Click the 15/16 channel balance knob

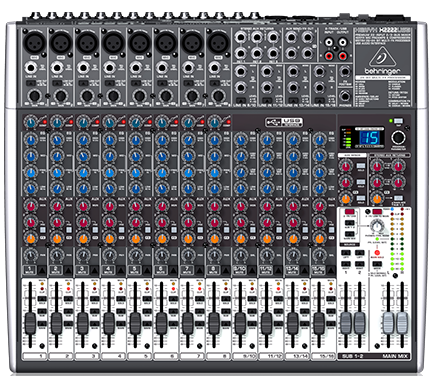(x=319, y=256)
